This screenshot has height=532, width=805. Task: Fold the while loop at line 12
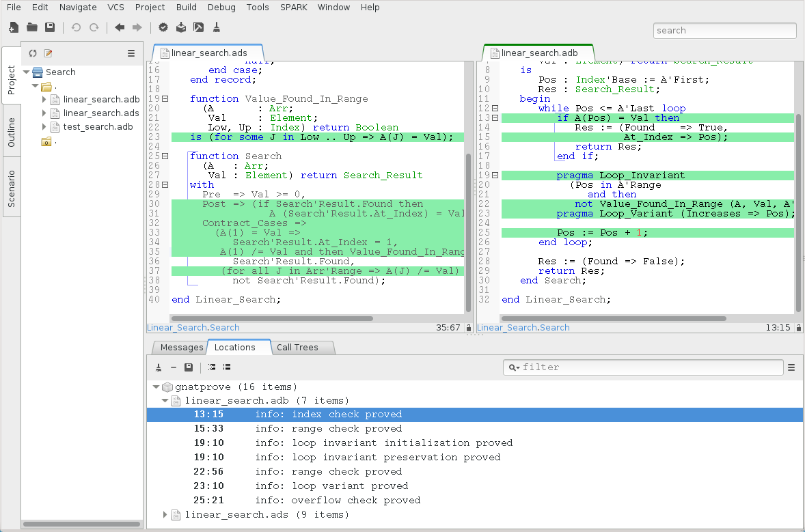[495, 109]
